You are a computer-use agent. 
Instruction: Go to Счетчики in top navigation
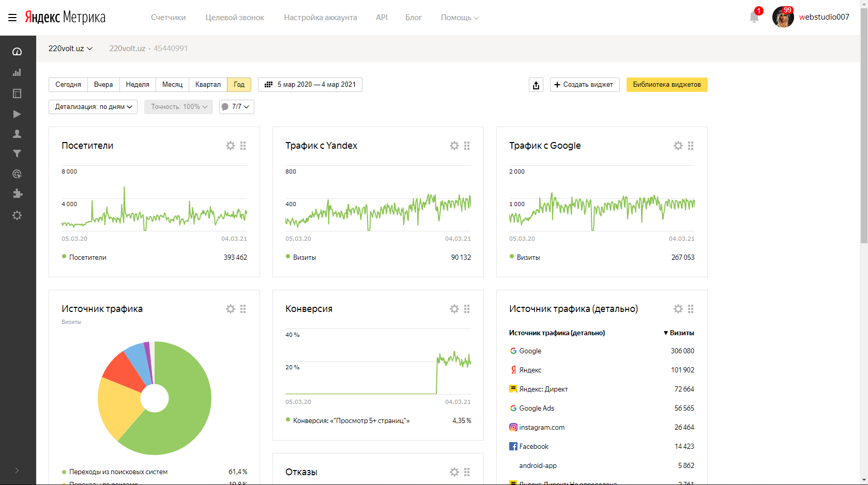[168, 18]
